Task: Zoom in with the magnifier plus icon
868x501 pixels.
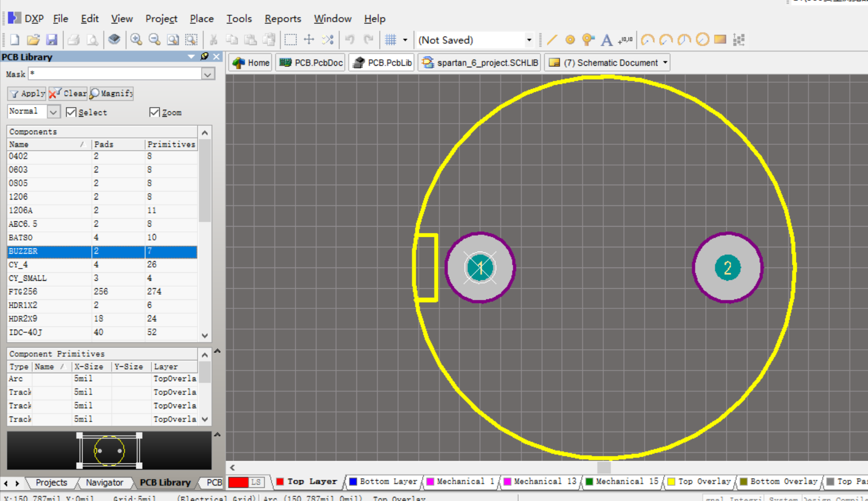Action: tap(136, 40)
